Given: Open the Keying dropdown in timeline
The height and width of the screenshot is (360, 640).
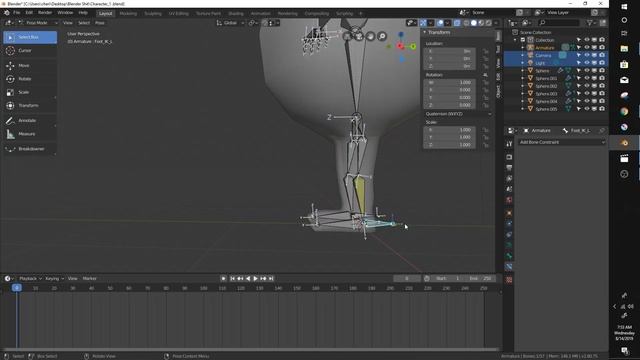Looking at the screenshot, I should (x=54, y=278).
